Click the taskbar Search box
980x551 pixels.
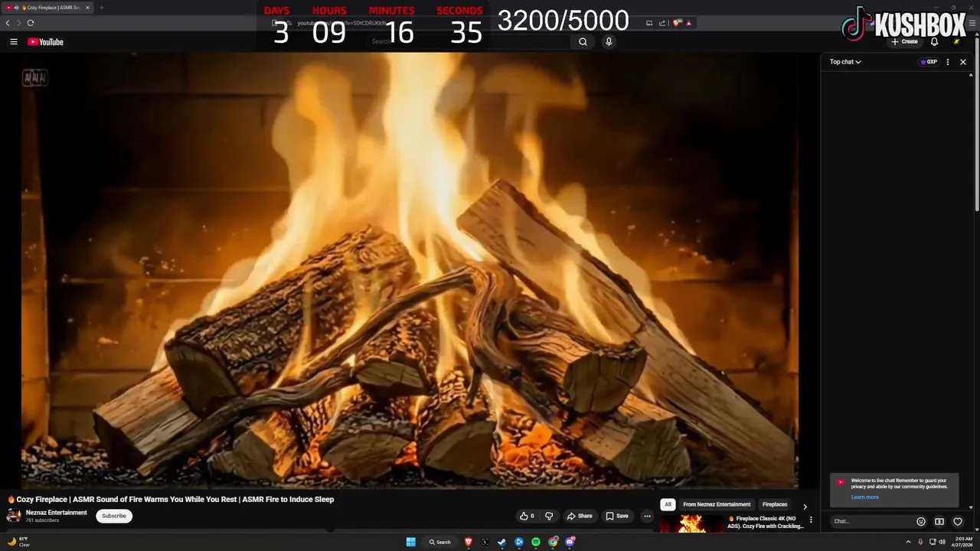tap(440, 542)
